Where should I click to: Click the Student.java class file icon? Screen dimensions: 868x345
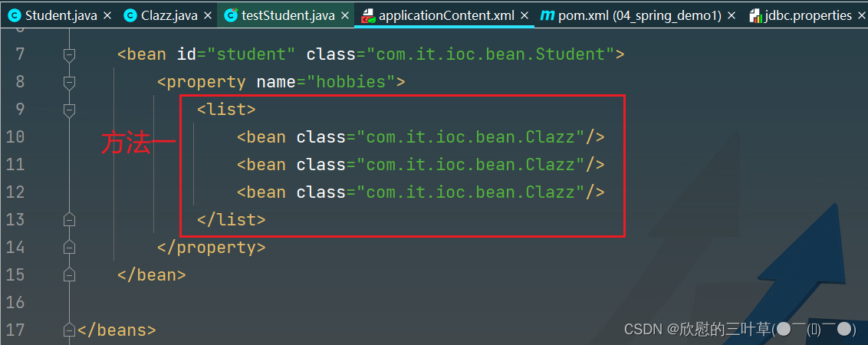(x=14, y=15)
